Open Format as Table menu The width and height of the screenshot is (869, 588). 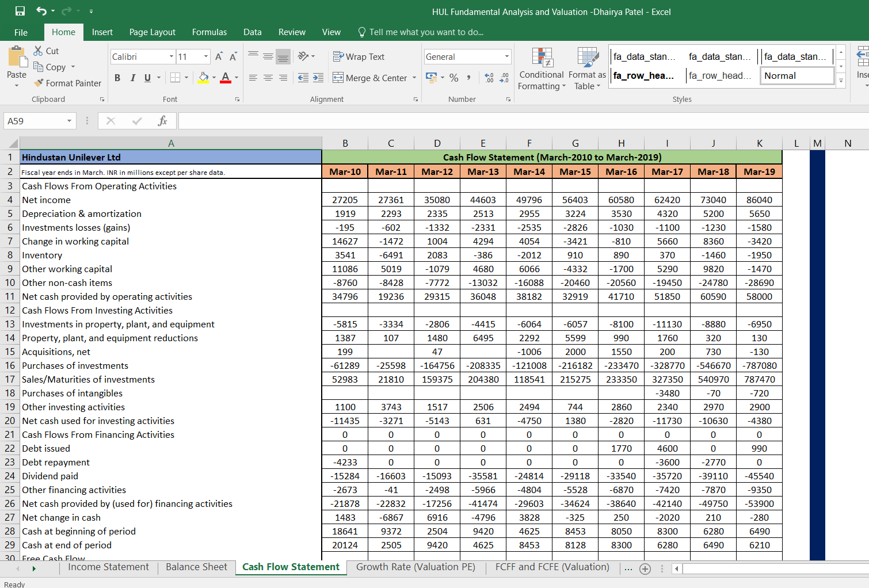[x=588, y=68]
